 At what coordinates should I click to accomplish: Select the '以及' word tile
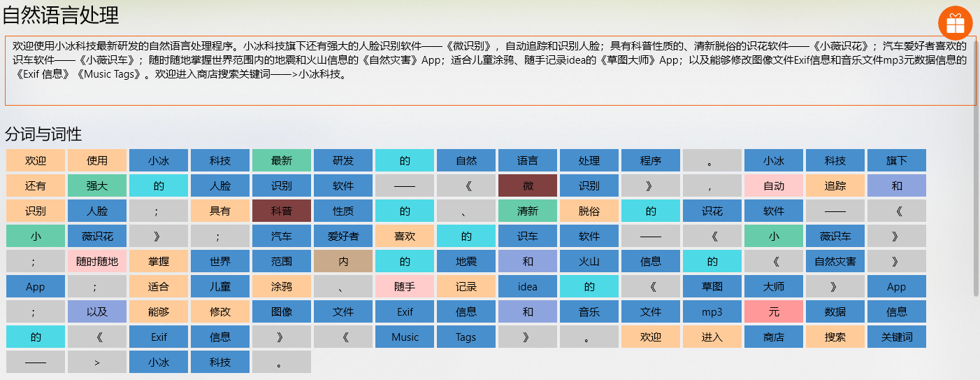click(x=97, y=311)
